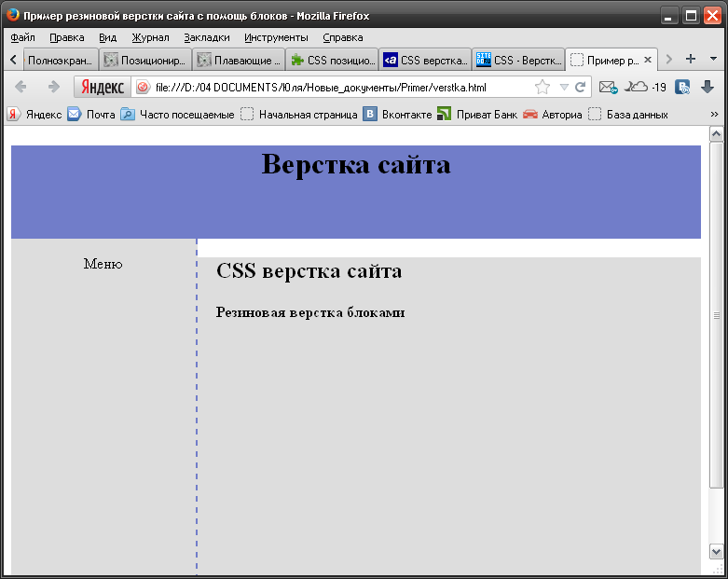Maximize the Firefox window
The image size is (728, 579).
(691, 16)
